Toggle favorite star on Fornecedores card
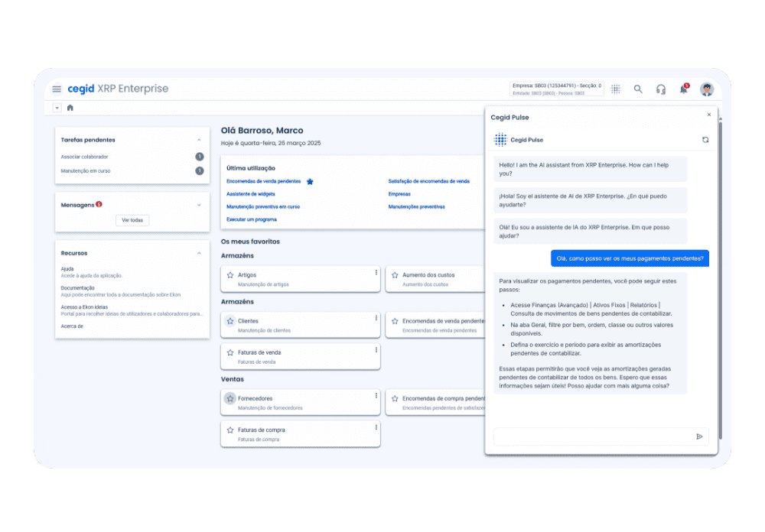 click(230, 398)
